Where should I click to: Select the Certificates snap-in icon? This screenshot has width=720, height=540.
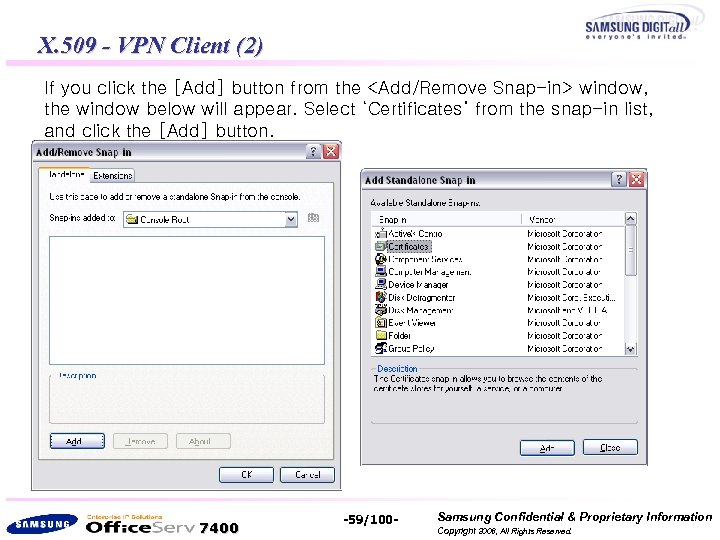pos(381,247)
